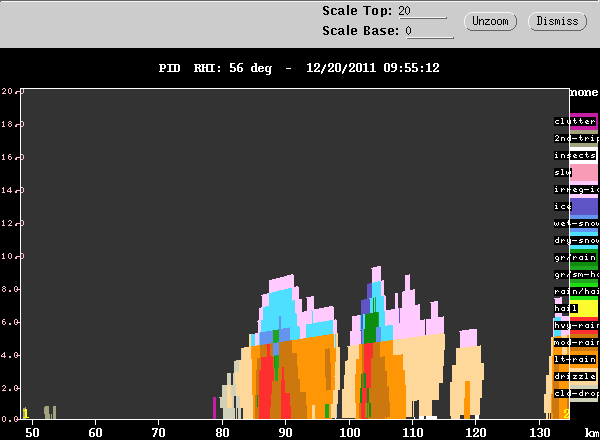The height and width of the screenshot is (440, 600).
Task: Click the dry-snow legend label
Action: [575, 240]
